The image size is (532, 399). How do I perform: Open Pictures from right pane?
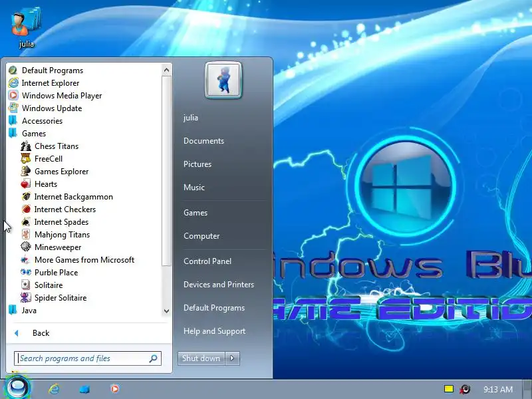click(x=198, y=164)
